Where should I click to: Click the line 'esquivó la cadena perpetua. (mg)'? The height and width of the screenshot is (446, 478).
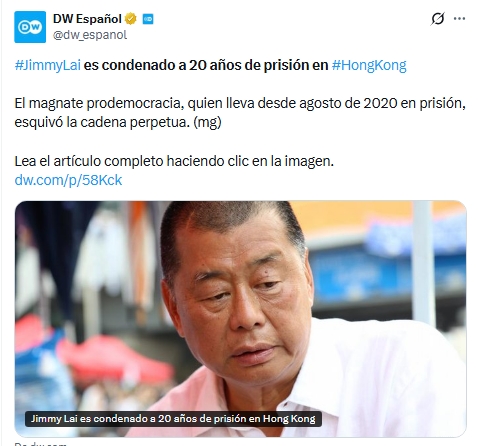pyautogui.click(x=118, y=122)
